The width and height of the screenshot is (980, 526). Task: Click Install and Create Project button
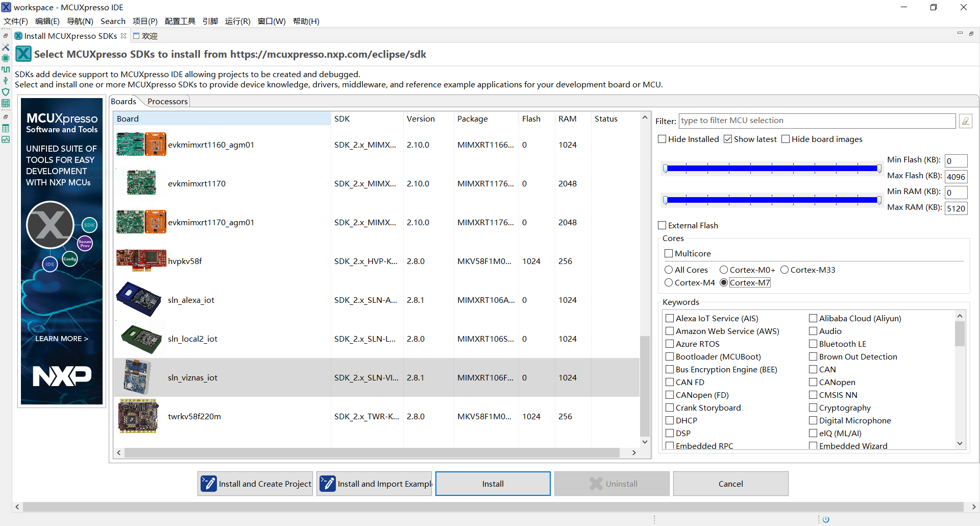(x=255, y=484)
